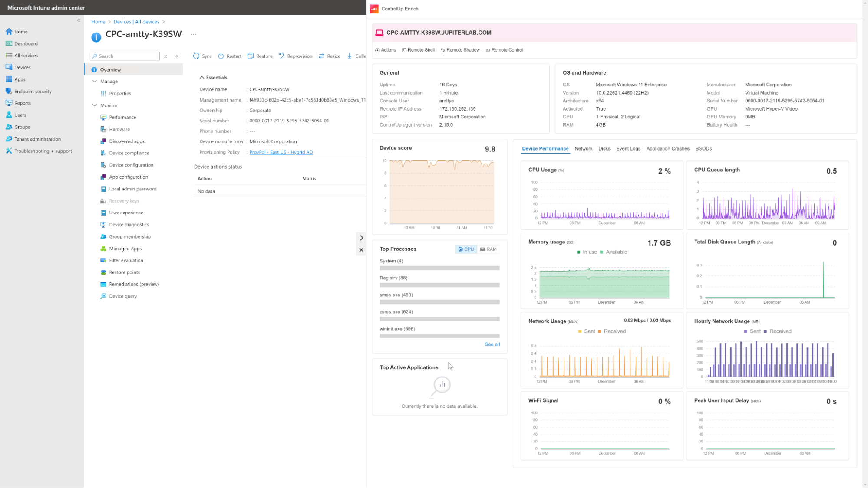Launch Remote Shell in ControlUp
Screen dimensions: 868x488
coord(418,50)
